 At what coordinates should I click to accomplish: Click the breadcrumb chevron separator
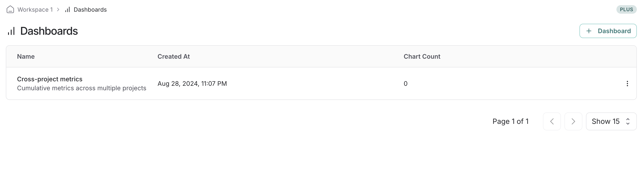(x=58, y=9)
